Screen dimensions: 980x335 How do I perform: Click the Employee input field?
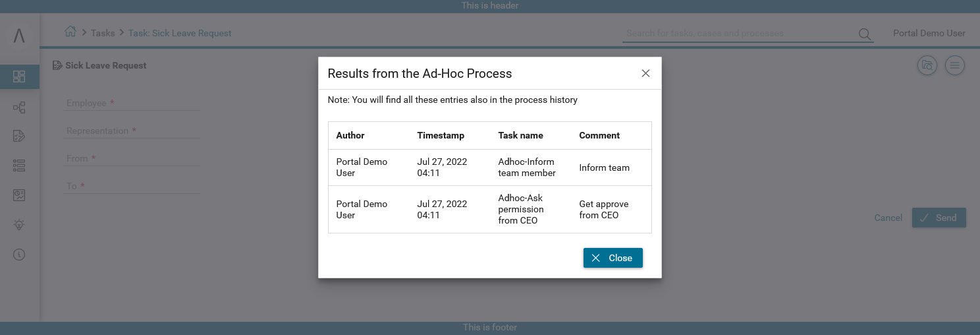coord(133,104)
